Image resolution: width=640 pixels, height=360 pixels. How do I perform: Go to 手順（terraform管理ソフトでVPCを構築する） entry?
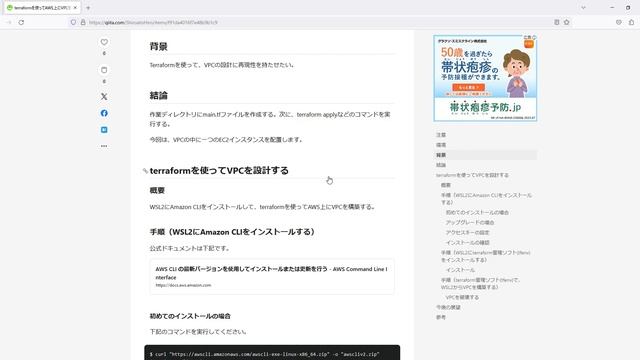(x=481, y=284)
